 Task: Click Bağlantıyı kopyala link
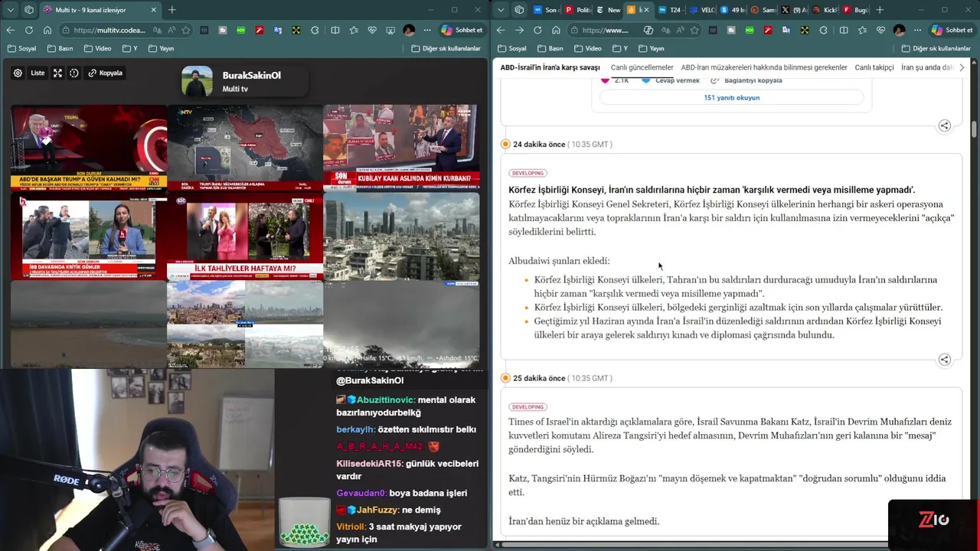(747, 80)
